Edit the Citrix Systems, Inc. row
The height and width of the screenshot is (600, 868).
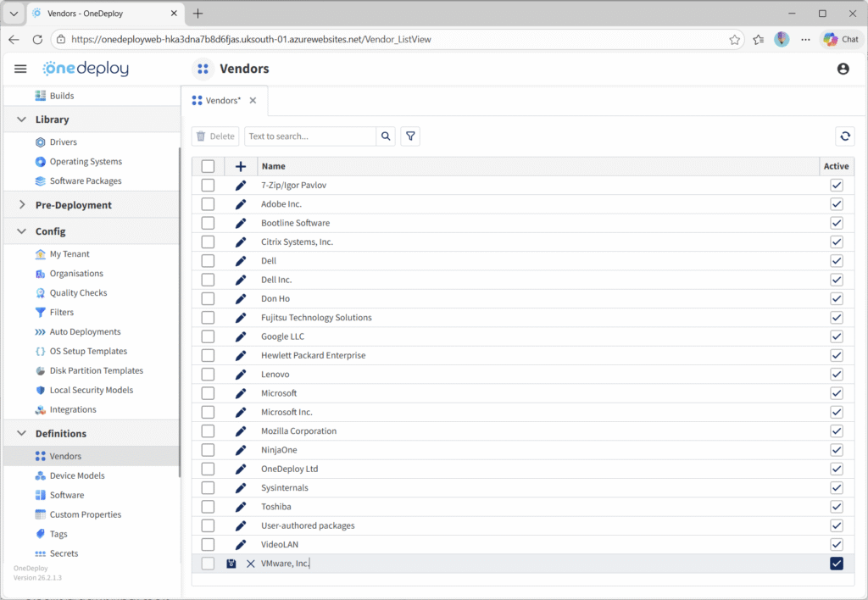point(240,242)
